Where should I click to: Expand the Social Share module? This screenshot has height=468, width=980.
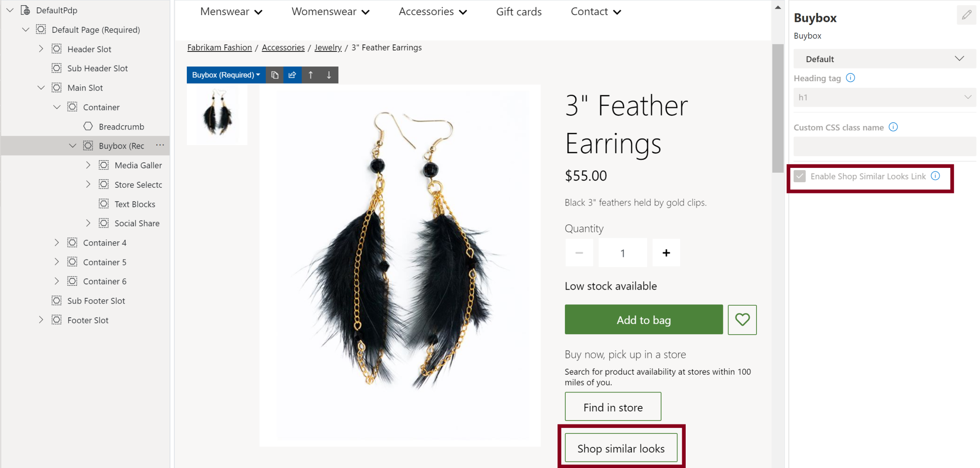[x=88, y=223]
